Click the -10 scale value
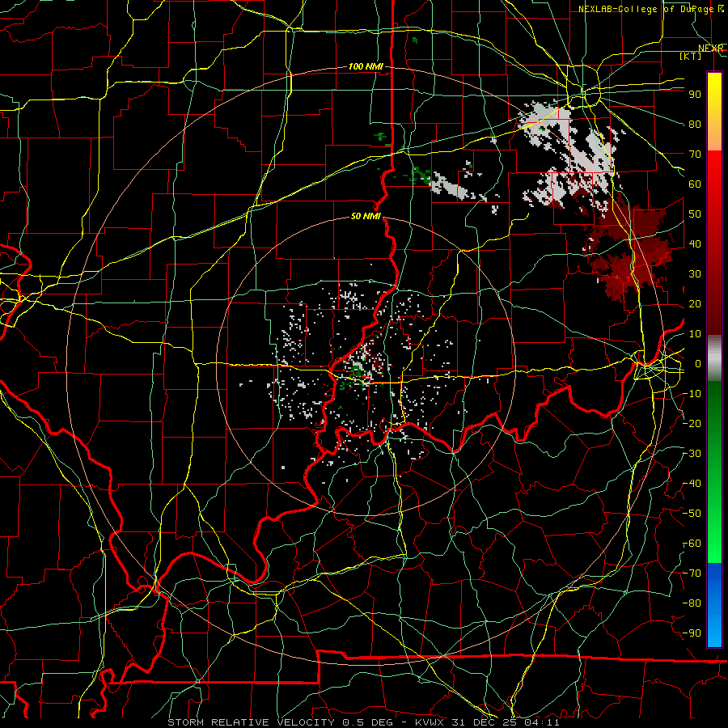 692,394
